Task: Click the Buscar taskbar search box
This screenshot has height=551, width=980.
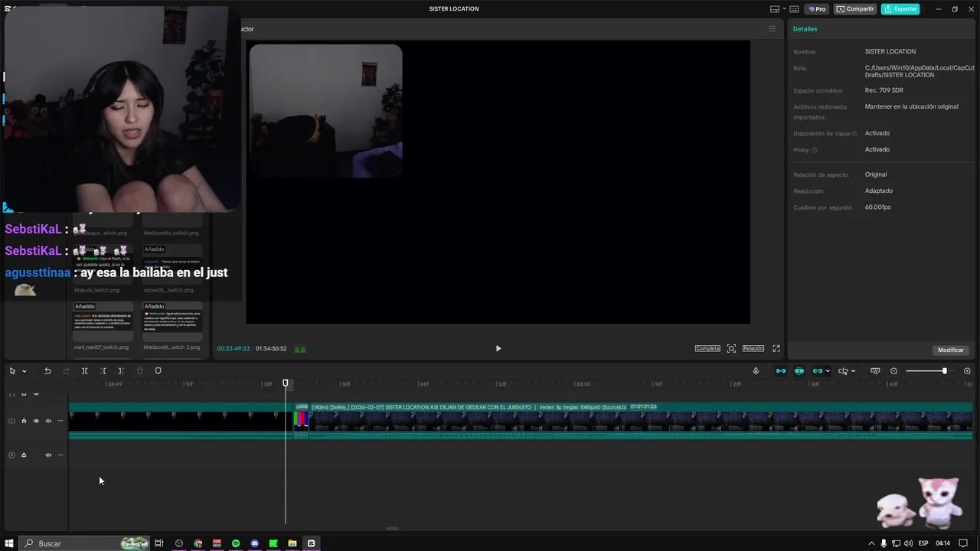Action: click(x=84, y=543)
